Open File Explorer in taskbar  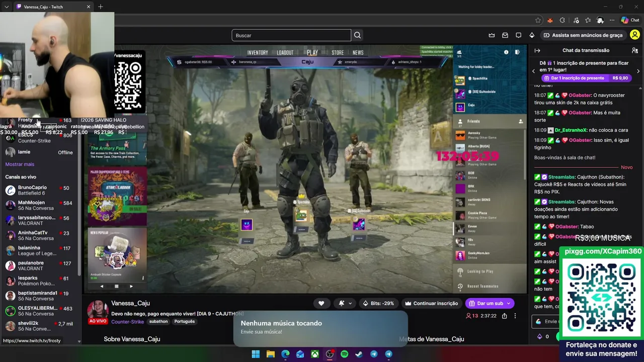pyautogui.click(x=270, y=354)
